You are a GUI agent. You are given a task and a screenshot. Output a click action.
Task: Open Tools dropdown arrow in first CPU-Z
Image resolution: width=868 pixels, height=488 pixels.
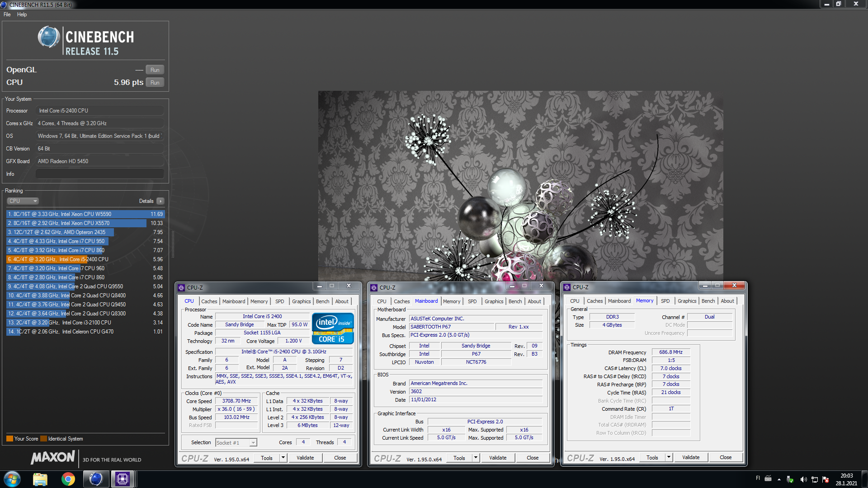[283, 458]
